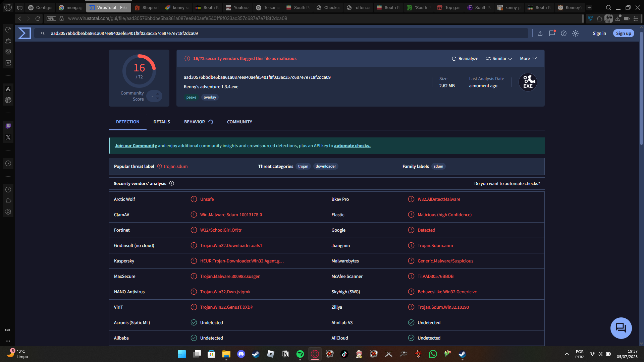Click the padlock site info icon
This screenshot has height=362, width=644.
click(62, 18)
